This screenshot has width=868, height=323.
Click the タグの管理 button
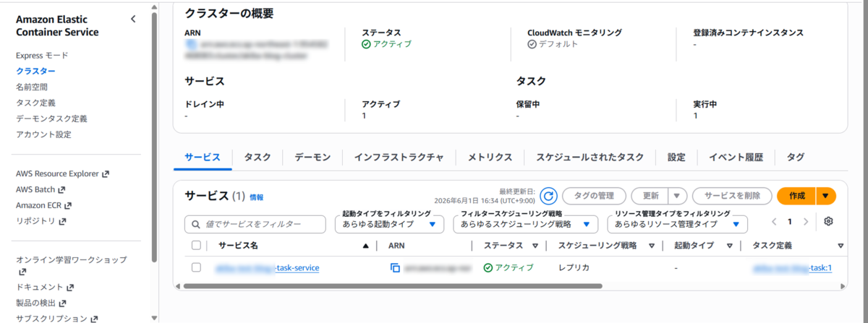[594, 196]
